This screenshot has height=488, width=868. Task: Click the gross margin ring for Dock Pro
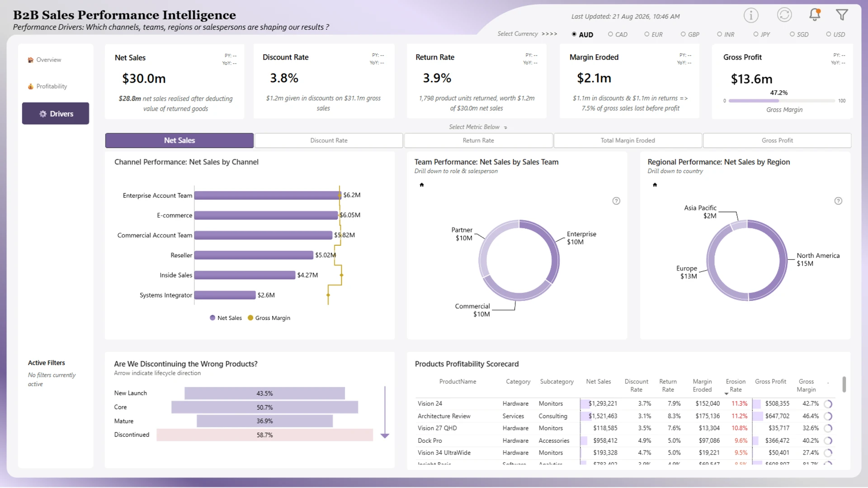(x=828, y=441)
